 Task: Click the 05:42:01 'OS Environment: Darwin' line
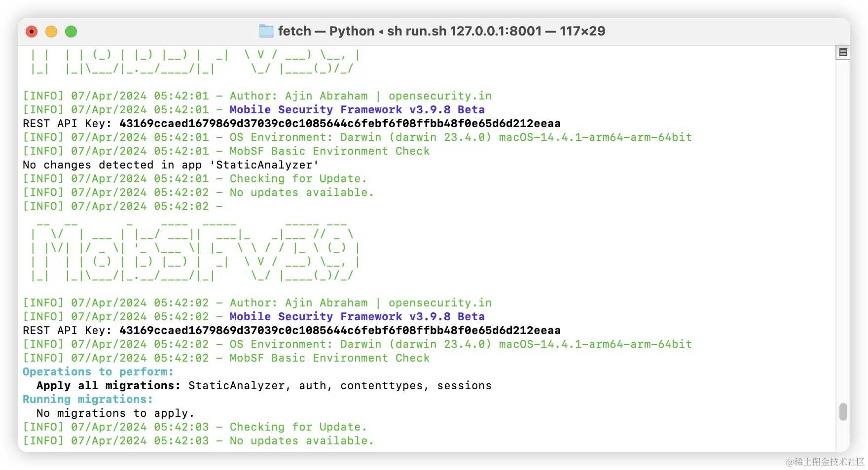[358, 137]
